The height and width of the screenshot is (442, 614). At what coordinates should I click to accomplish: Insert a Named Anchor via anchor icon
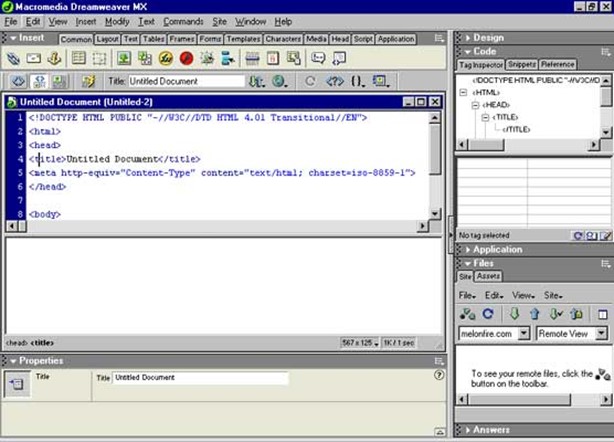click(x=53, y=58)
